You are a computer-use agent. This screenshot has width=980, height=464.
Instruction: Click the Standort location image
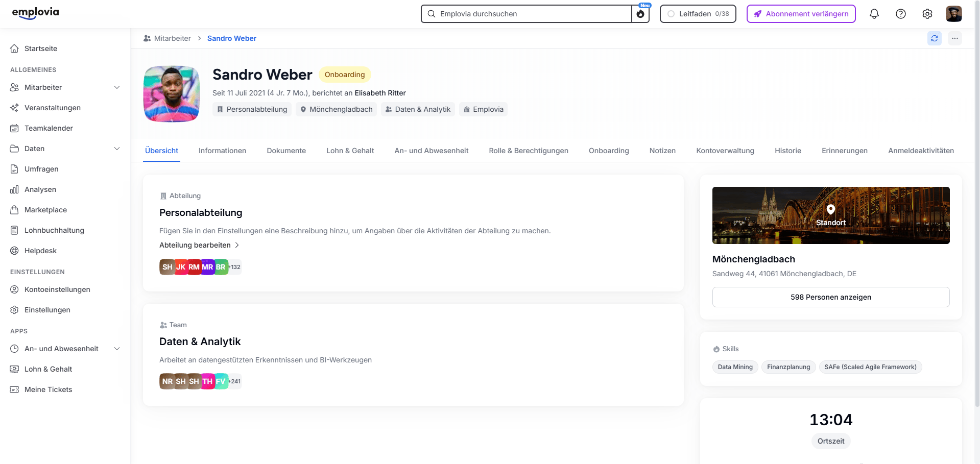tap(831, 215)
